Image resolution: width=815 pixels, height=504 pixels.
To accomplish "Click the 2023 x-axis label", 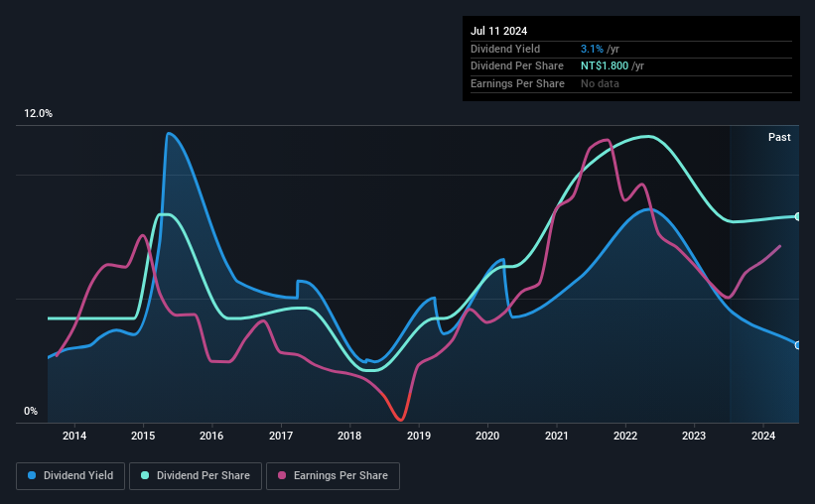I will click(x=694, y=436).
